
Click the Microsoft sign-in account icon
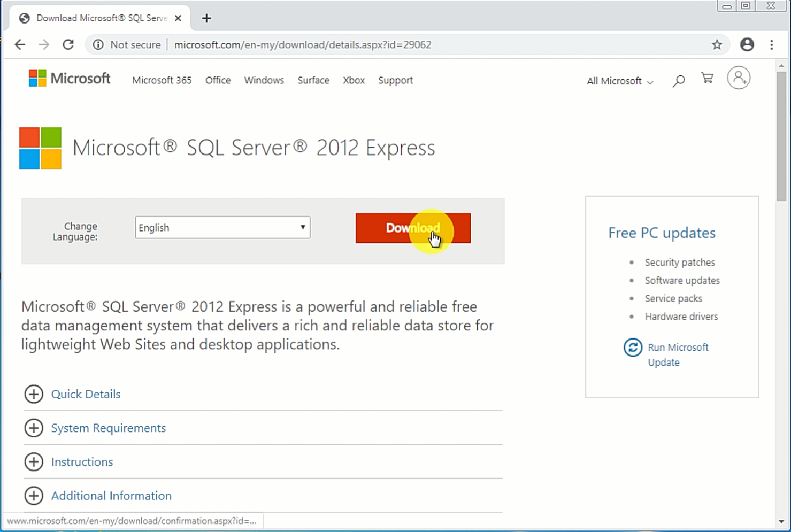point(739,78)
